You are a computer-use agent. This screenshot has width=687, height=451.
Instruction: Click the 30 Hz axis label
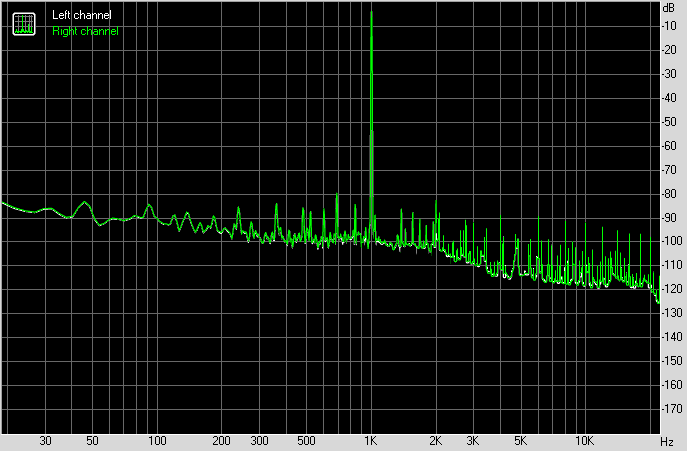pyautogui.click(x=45, y=441)
